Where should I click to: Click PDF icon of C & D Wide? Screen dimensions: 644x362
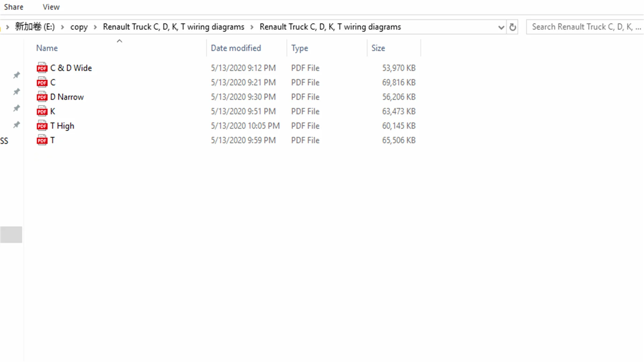42,68
